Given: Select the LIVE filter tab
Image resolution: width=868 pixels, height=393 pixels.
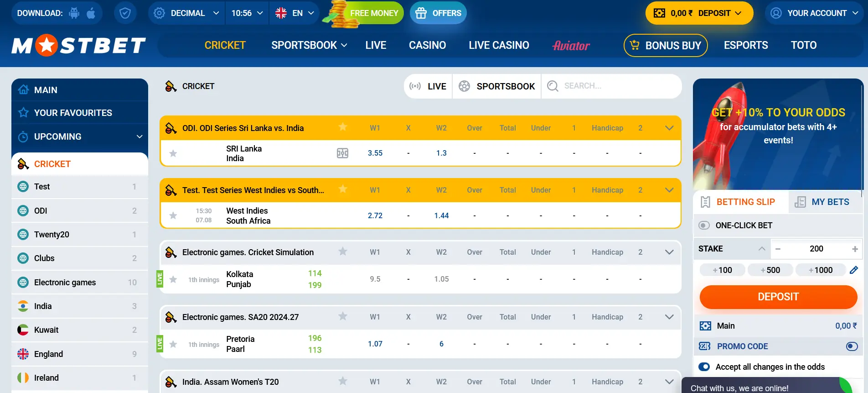Looking at the screenshot, I should point(428,86).
